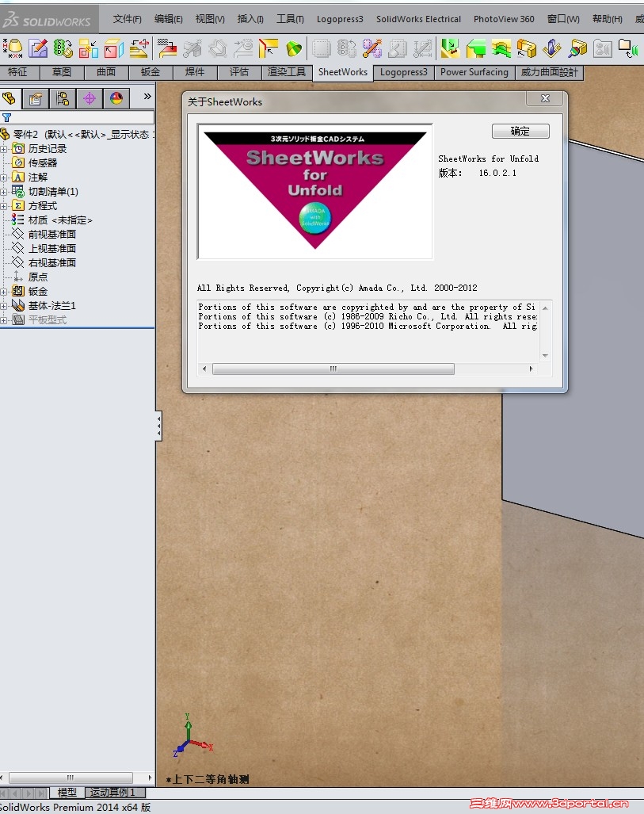Click the blue filter funnel icon
644x814 pixels.
coord(7,118)
